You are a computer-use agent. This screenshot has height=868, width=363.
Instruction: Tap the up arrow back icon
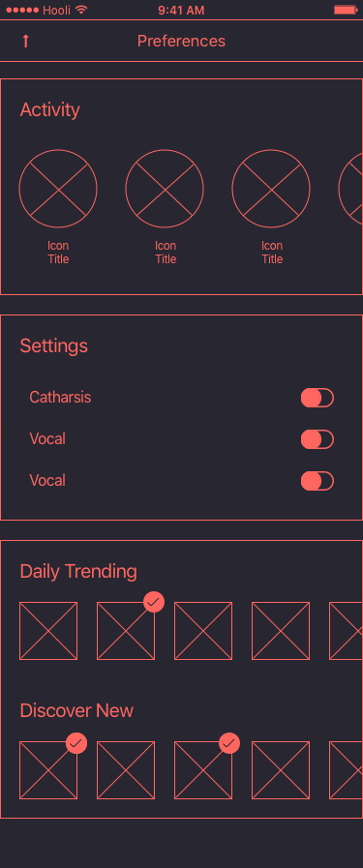[25, 41]
